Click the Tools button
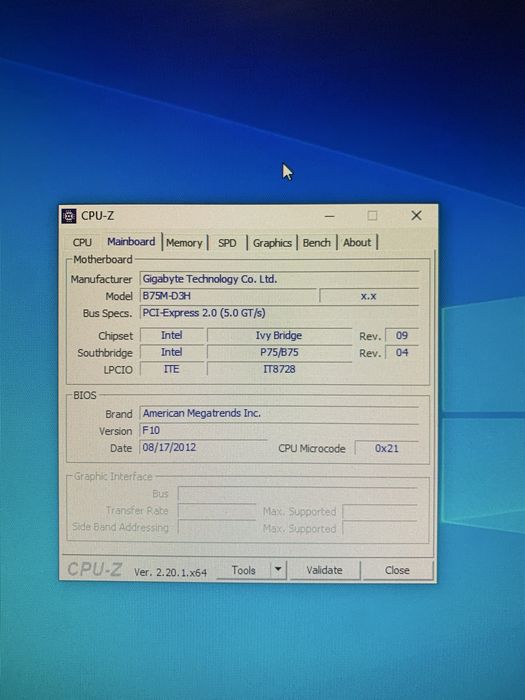Image resolution: width=525 pixels, height=700 pixels. (x=244, y=570)
